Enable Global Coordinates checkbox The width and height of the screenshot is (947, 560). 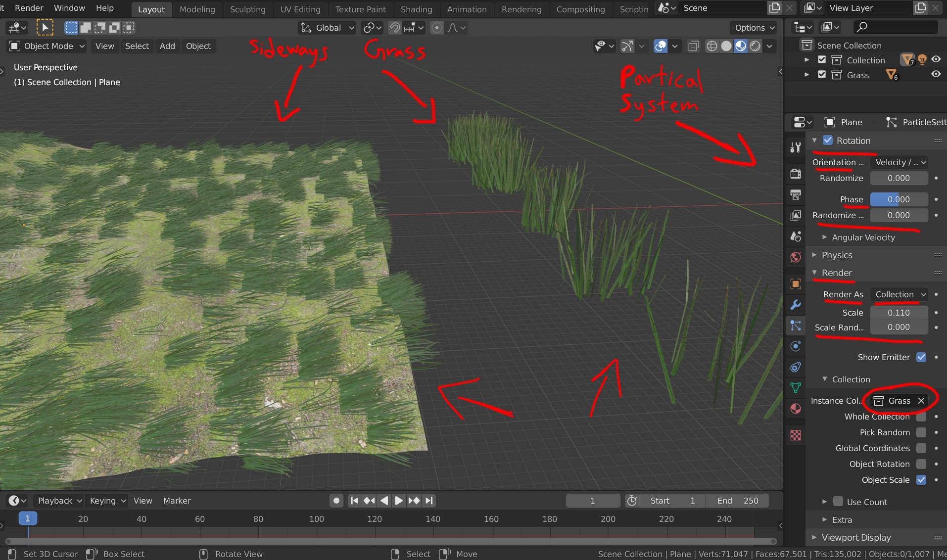[x=921, y=448]
